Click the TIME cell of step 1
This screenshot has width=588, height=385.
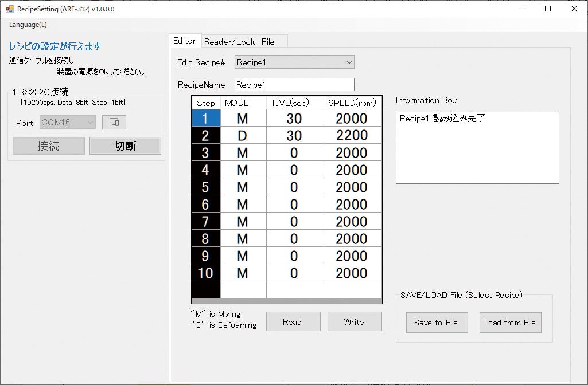point(294,118)
